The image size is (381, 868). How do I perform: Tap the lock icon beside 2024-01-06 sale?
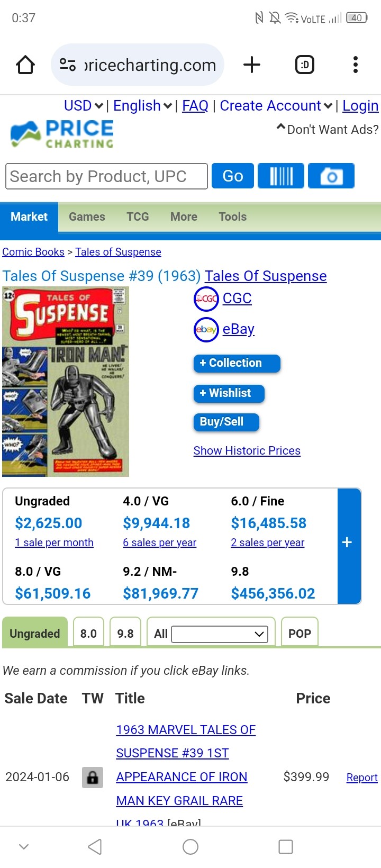tap(92, 777)
